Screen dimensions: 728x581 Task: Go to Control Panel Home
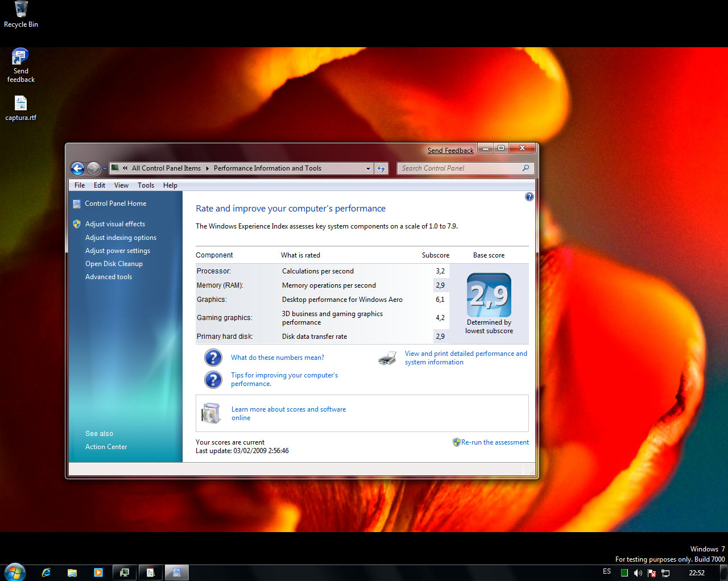pyautogui.click(x=115, y=204)
